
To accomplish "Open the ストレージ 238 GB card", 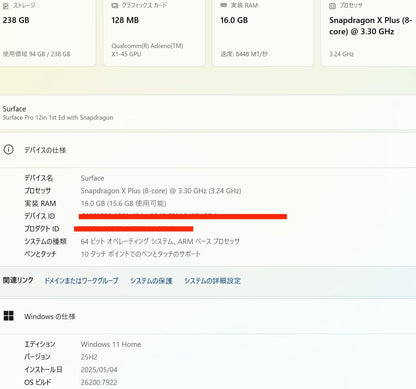I will tap(48, 32).
